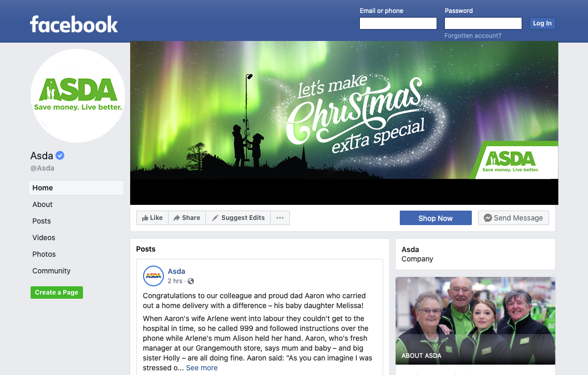Open the three-dots more options menu
Image resolution: width=588 pixels, height=375 pixels.
[280, 218]
